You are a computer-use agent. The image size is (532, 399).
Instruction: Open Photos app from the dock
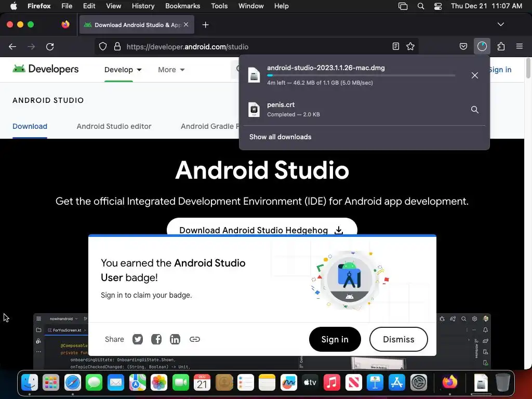[x=159, y=383]
